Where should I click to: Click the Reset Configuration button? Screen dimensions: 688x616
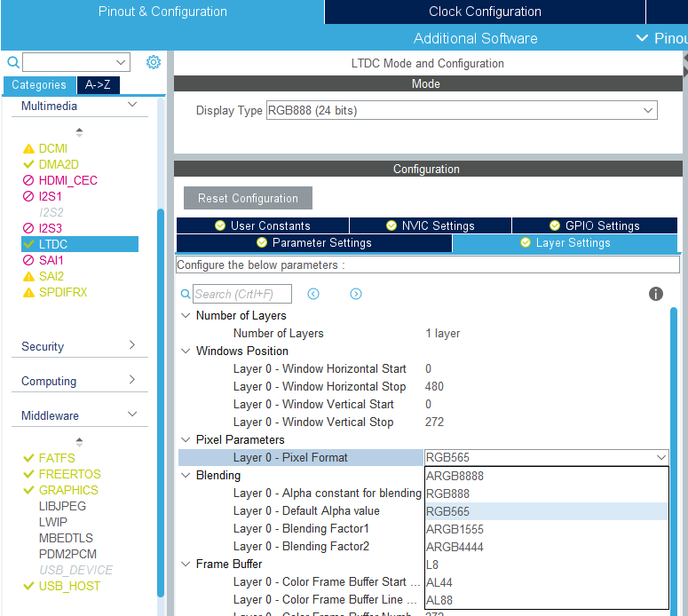(x=248, y=198)
